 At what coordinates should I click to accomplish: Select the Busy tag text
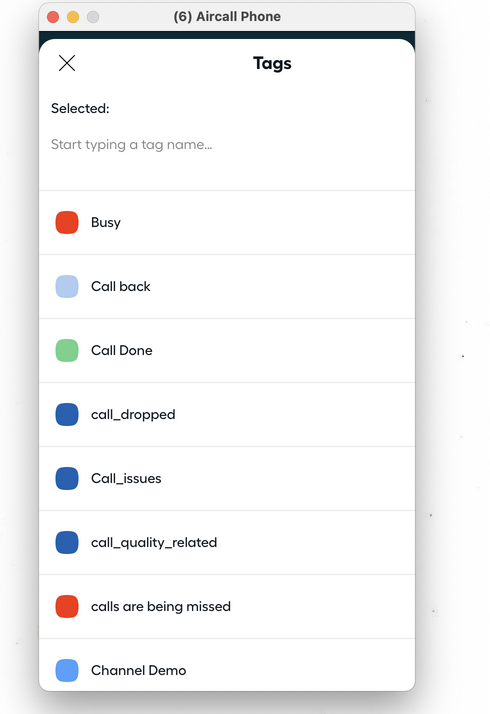point(106,223)
